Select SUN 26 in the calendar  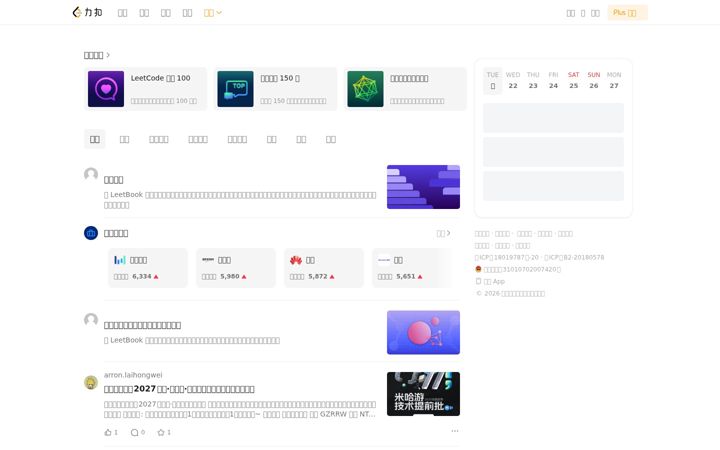pyautogui.click(x=594, y=80)
